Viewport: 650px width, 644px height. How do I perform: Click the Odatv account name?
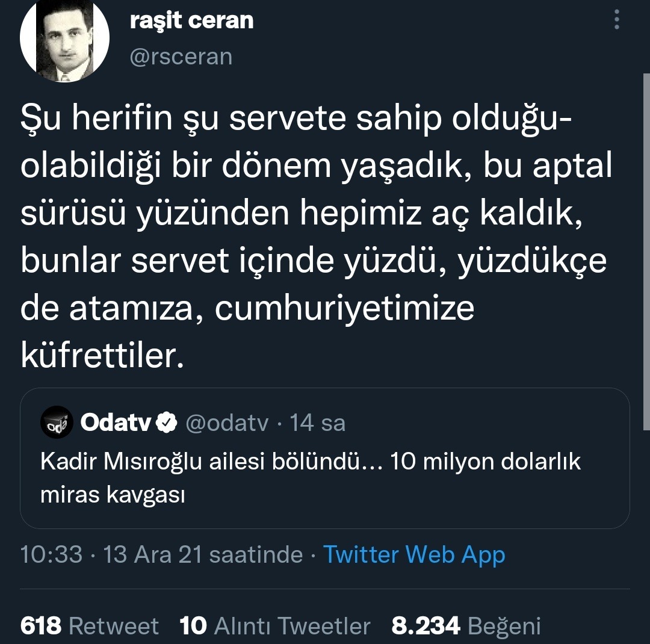pos(115,423)
